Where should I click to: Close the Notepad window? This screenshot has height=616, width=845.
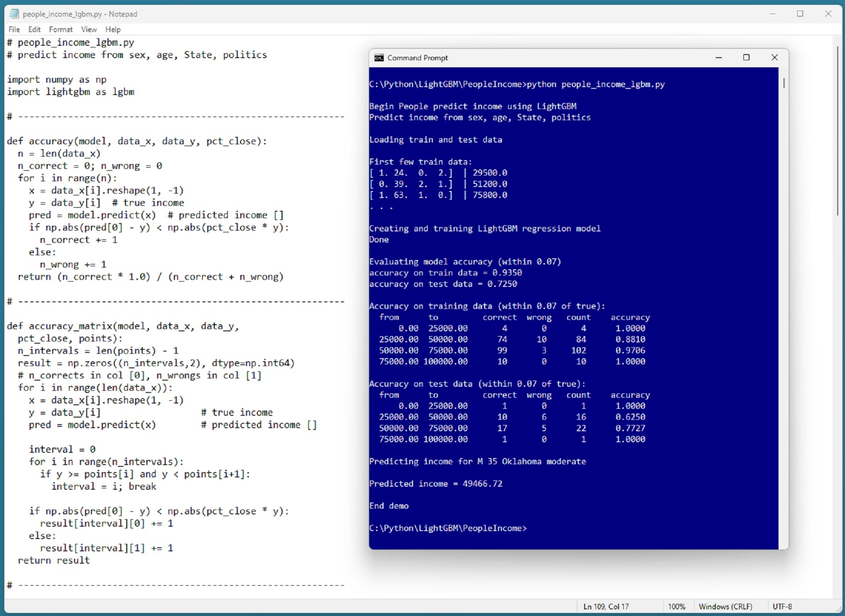click(828, 14)
